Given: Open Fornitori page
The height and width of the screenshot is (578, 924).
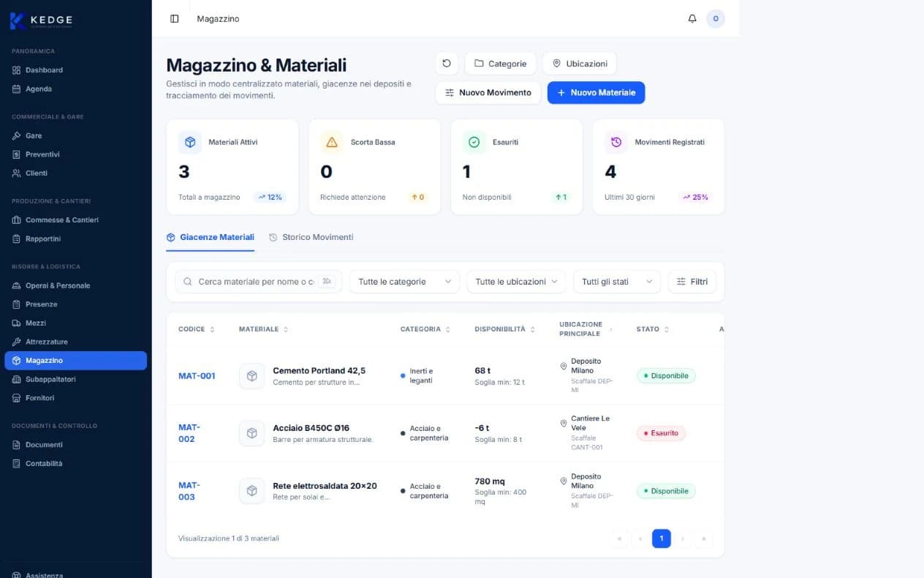Looking at the screenshot, I should pos(75,398).
